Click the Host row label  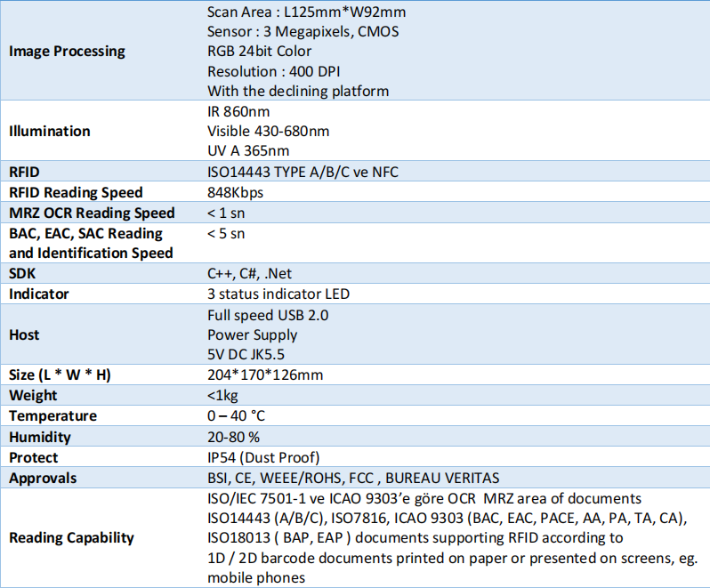25,334
